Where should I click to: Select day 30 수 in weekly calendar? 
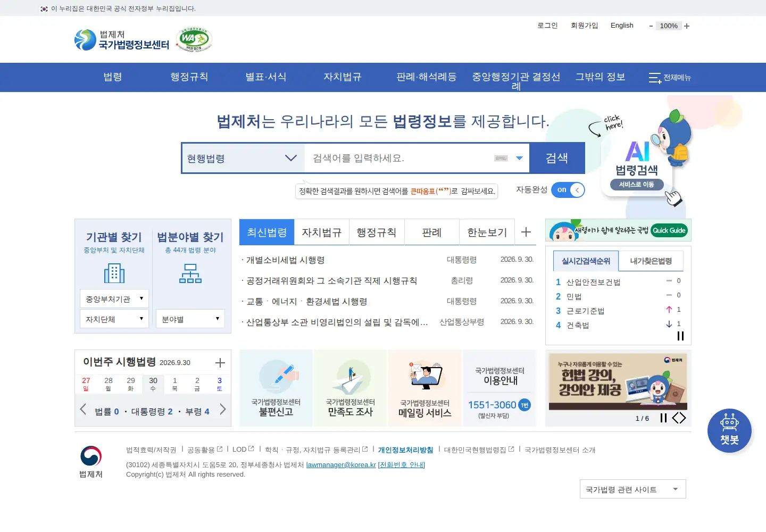pyautogui.click(x=153, y=384)
